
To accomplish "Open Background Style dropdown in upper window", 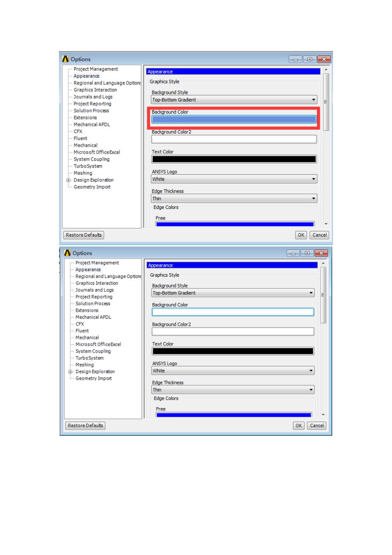I will [x=234, y=100].
